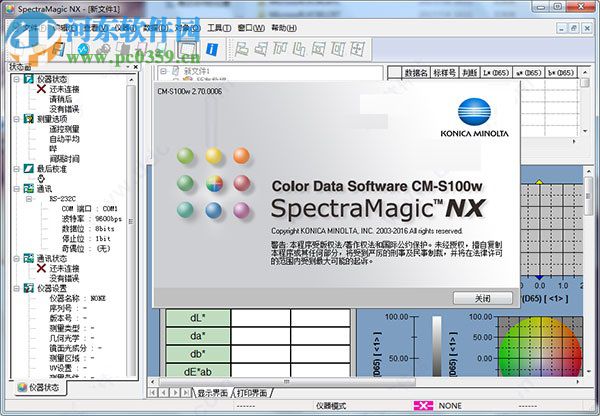Screen dimensions: 600x416
Task: Click the a*b* color circle chart
Action: 540,347
